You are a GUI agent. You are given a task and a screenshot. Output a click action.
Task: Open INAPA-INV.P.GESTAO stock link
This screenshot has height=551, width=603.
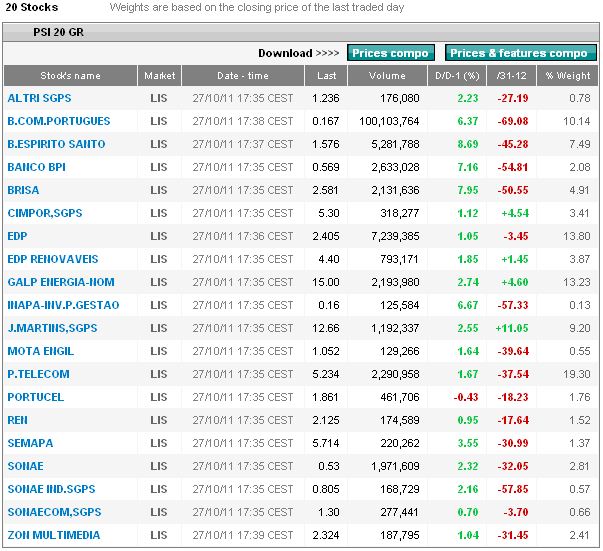pyautogui.click(x=63, y=305)
